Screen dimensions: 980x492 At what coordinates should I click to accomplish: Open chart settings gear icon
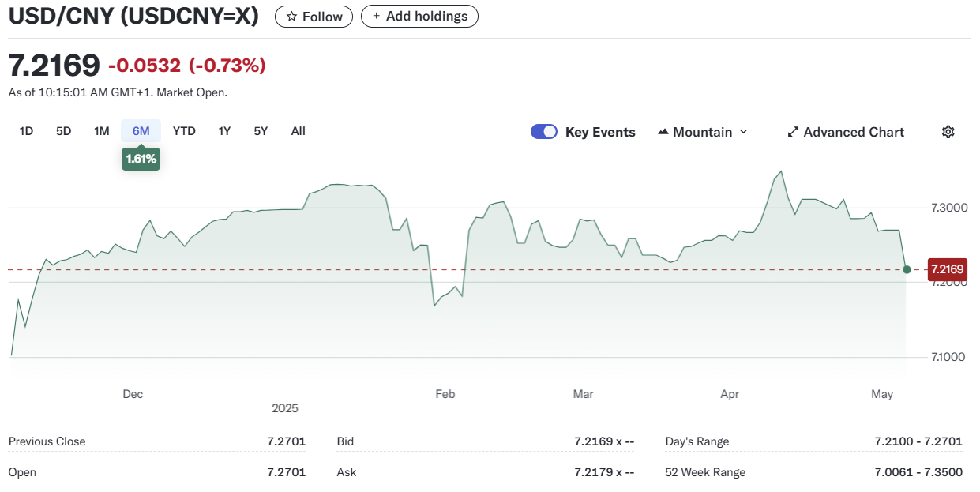pyautogui.click(x=948, y=132)
